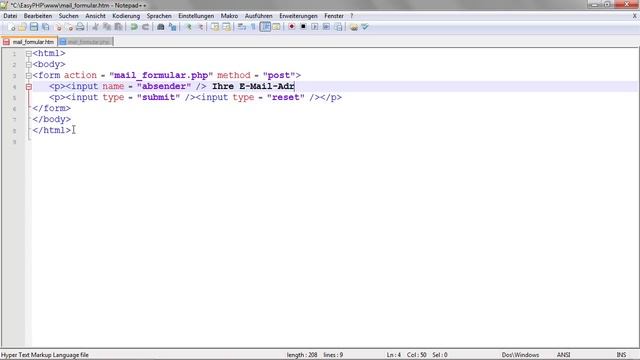The width and height of the screenshot is (640, 360).
Task: Open the Suchen menu
Action: click(x=68, y=16)
